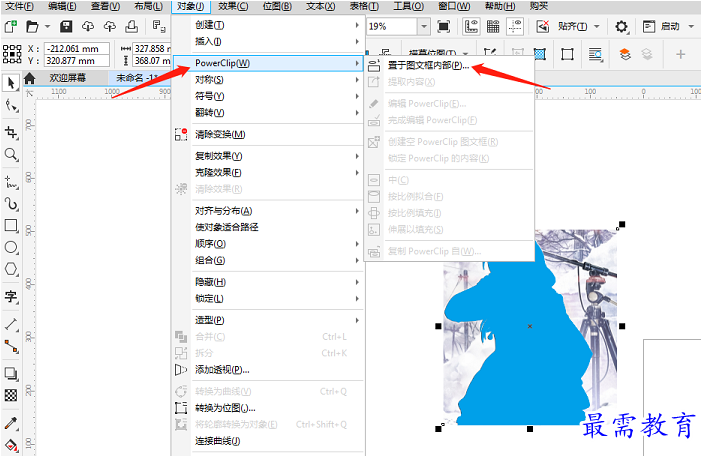Image resolution: width=704 pixels, height=457 pixels.
Task: Expand the 启动 launch dropdown
Action: tap(691, 26)
